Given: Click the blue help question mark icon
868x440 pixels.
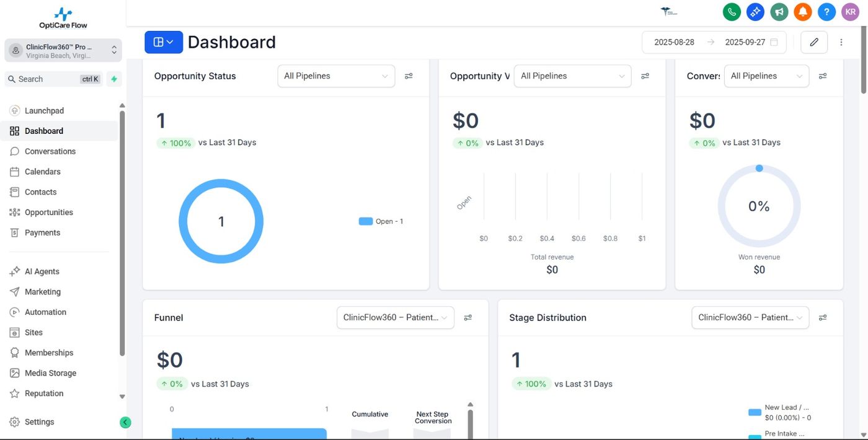Looking at the screenshot, I should tap(826, 12).
